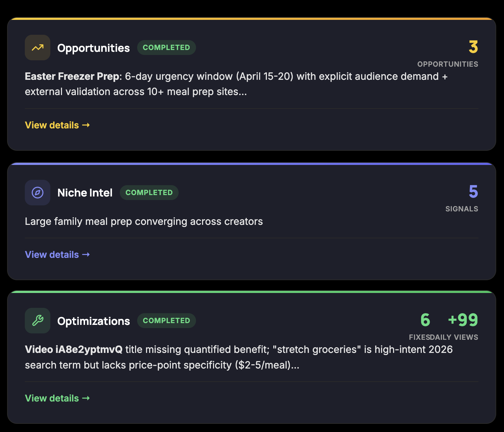The image size is (504, 432).
Task: Select the compass icon beside Niche Intel
Action: [37, 193]
